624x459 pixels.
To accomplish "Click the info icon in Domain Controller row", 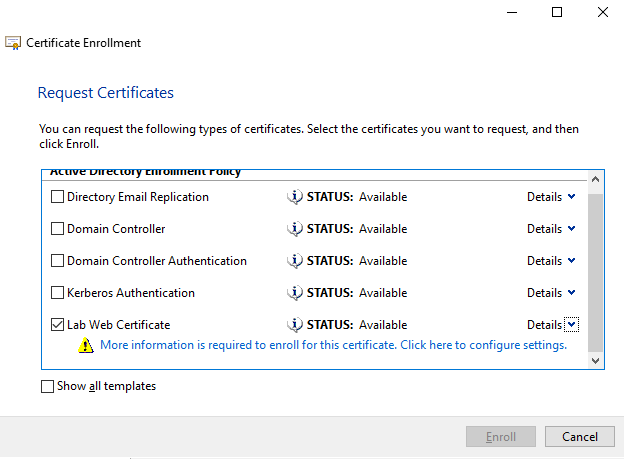I will (295, 229).
